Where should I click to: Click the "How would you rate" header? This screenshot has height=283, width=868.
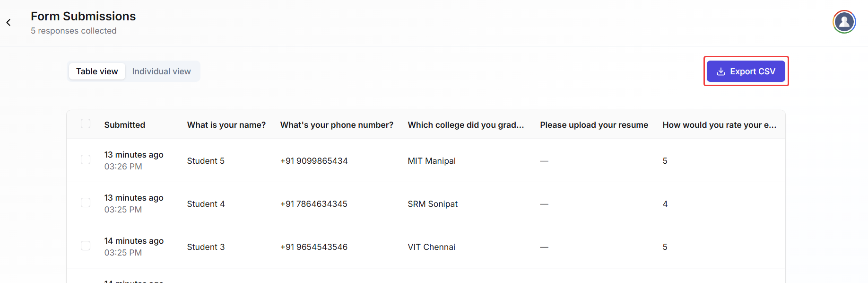click(x=719, y=125)
